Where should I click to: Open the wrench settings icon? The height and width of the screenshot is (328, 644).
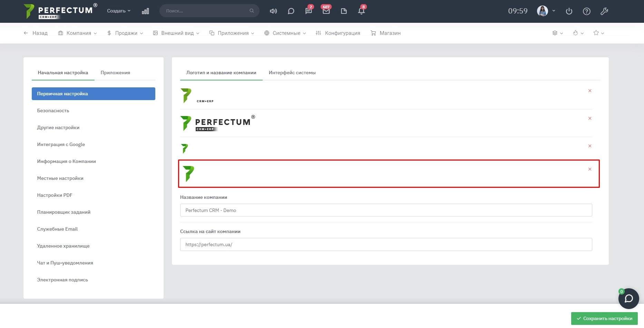click(x=604, y=11)
